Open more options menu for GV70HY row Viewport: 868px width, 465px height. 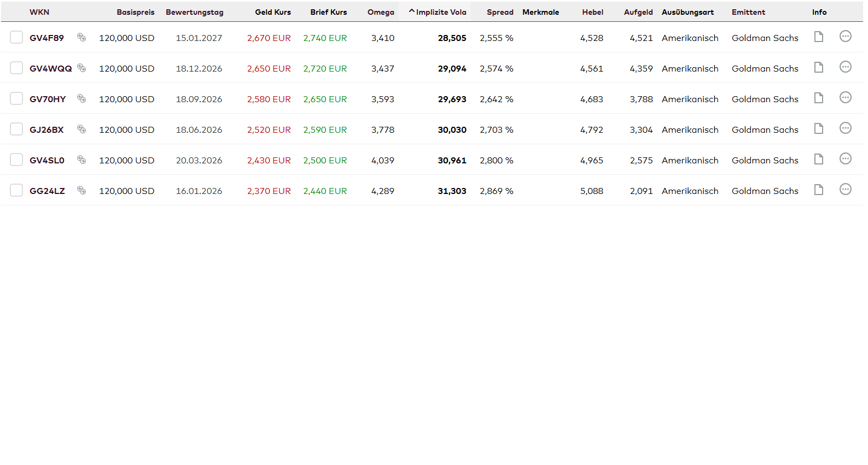click(x=845, y=98)
